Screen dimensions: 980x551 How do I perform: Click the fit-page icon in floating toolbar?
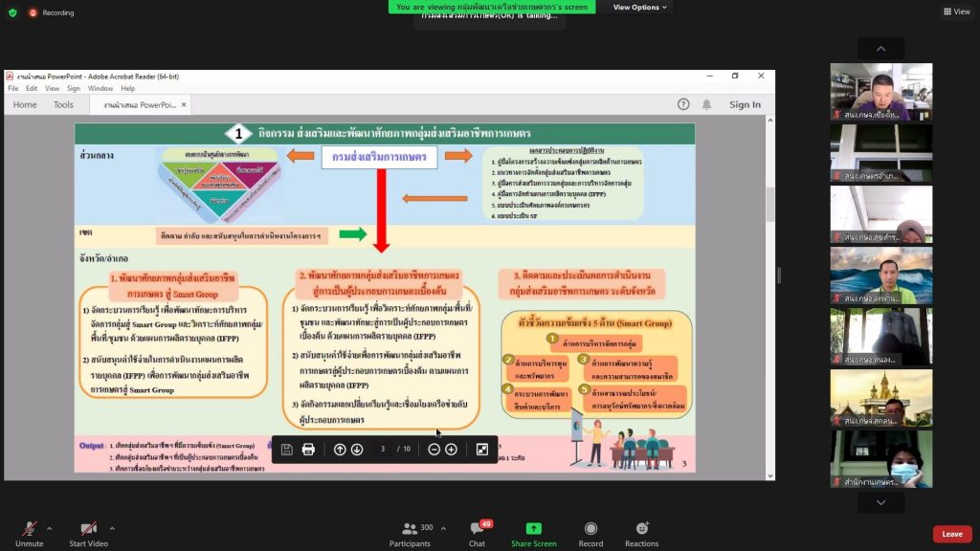click(482, 450)
